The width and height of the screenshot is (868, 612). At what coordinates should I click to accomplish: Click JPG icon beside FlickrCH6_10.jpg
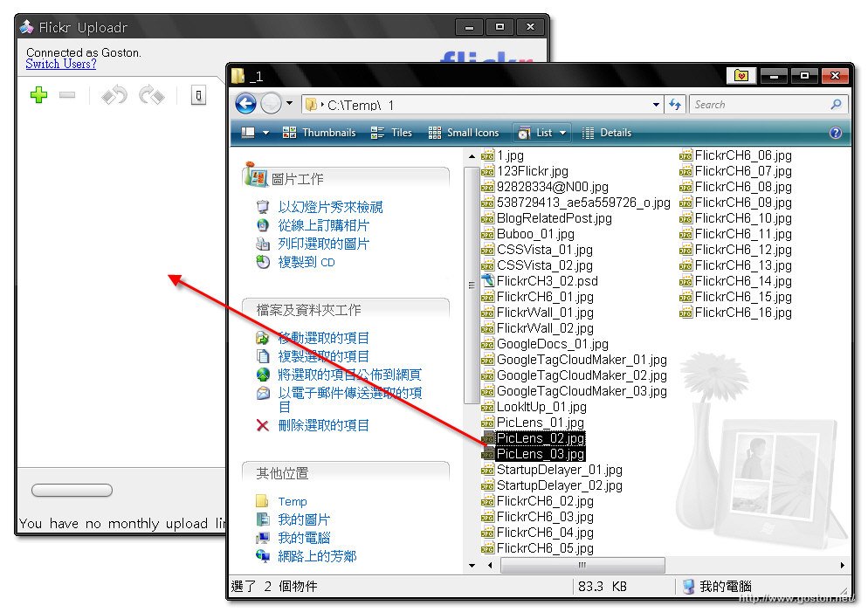click(x=685, y=218)
